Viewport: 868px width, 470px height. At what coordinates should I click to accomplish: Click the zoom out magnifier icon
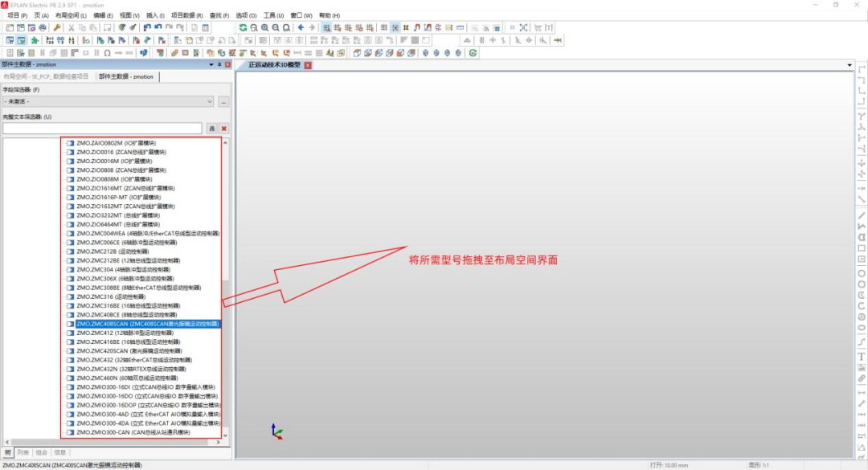click(x=275, y=27)
